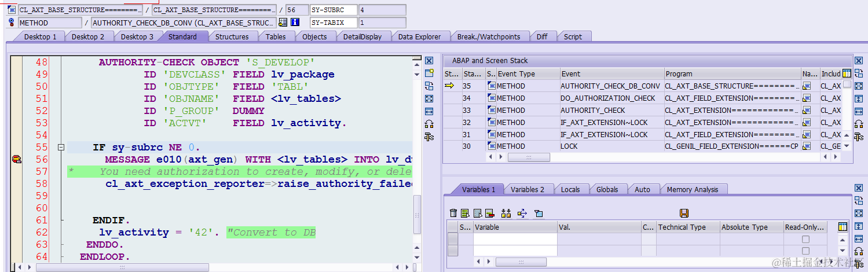Click the new tool icon beside the source code

pyautogui.click(x=429, y=73)
